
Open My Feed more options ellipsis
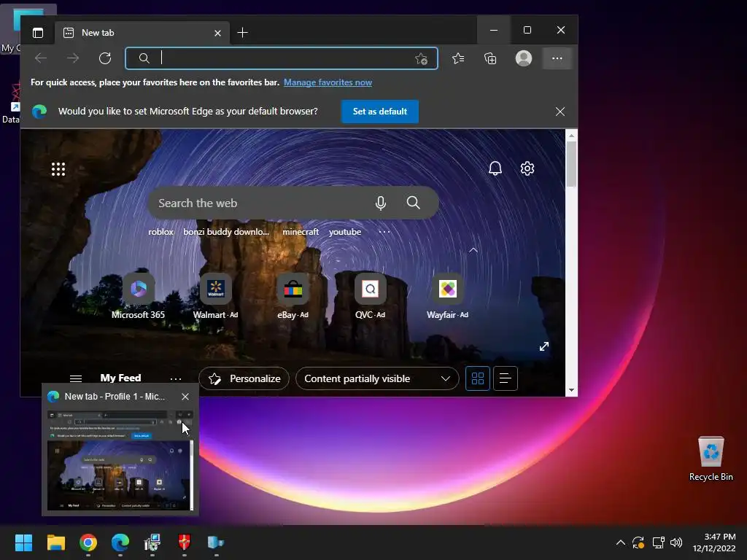(176, 379)
